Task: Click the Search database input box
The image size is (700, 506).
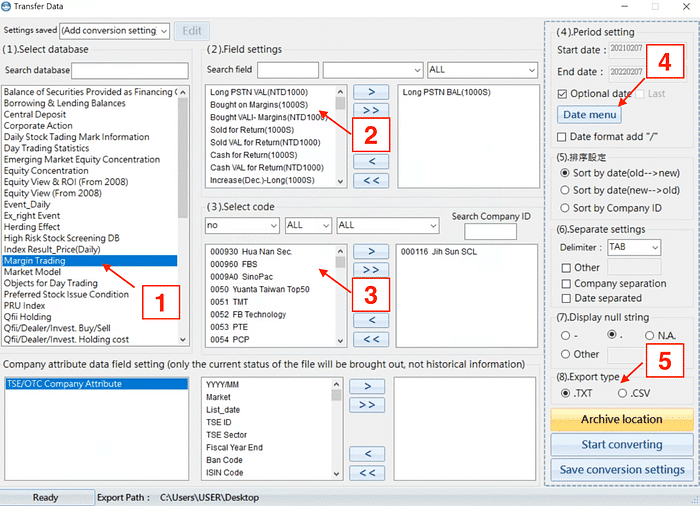Action: pos(116,70)
